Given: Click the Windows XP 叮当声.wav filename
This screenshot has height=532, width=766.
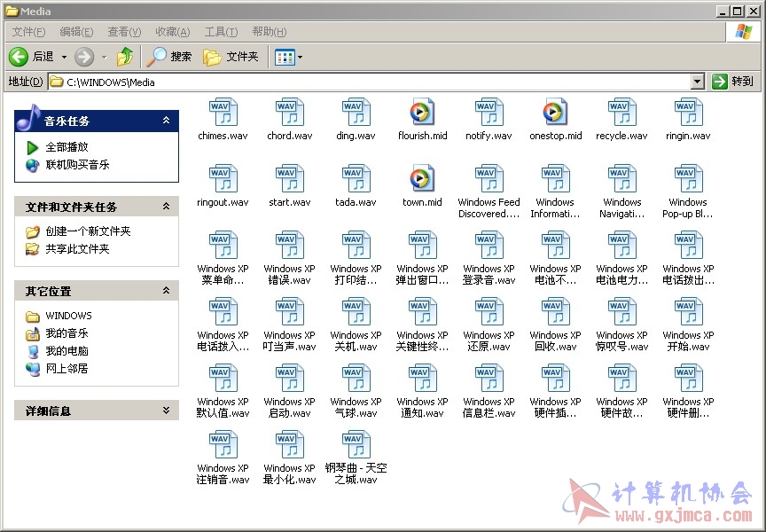Looking at the screenshot, I should click(x=289, y=341).
